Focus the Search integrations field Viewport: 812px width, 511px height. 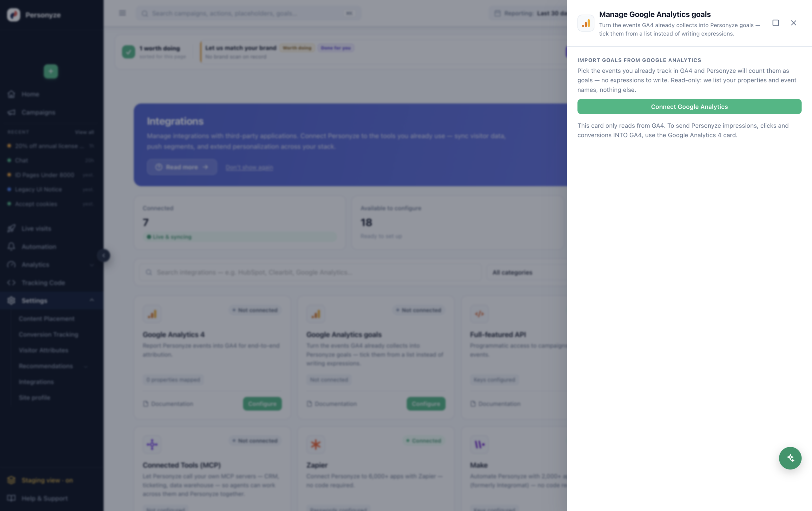[x=310, y=272]
